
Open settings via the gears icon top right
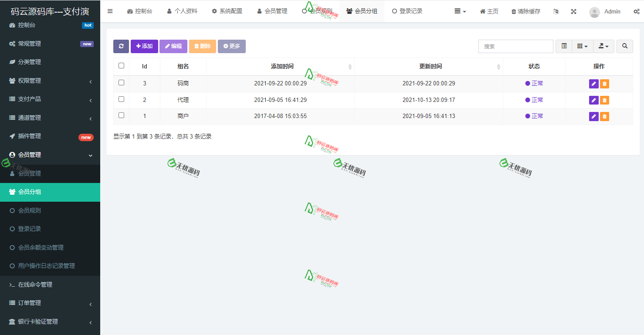pos(637,11)
